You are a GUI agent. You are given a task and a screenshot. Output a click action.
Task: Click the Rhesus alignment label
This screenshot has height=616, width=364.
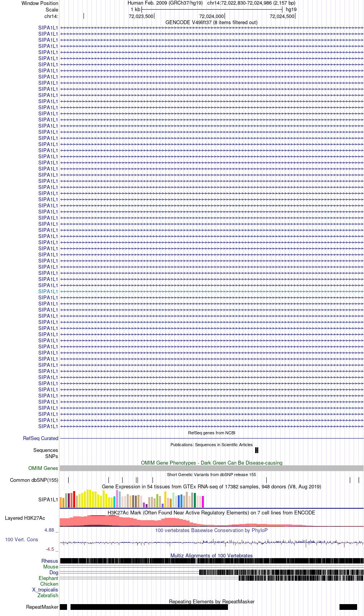[50, 561]
